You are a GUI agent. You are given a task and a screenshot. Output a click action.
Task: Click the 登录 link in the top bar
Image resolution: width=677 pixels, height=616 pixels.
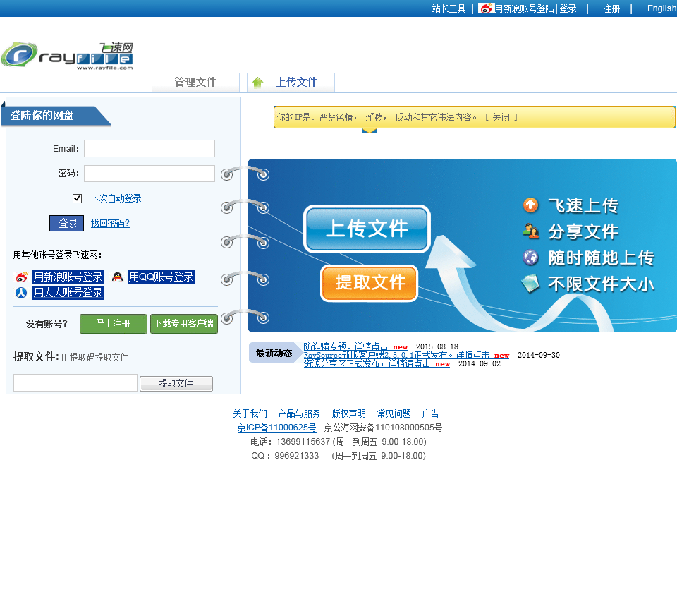pos(568,8)
